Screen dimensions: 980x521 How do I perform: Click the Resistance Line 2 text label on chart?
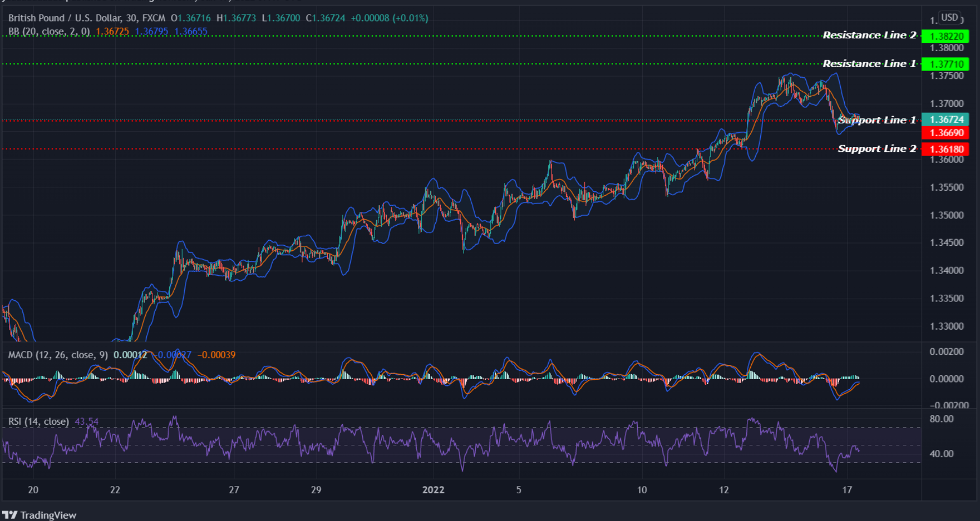tap(870, 34)
